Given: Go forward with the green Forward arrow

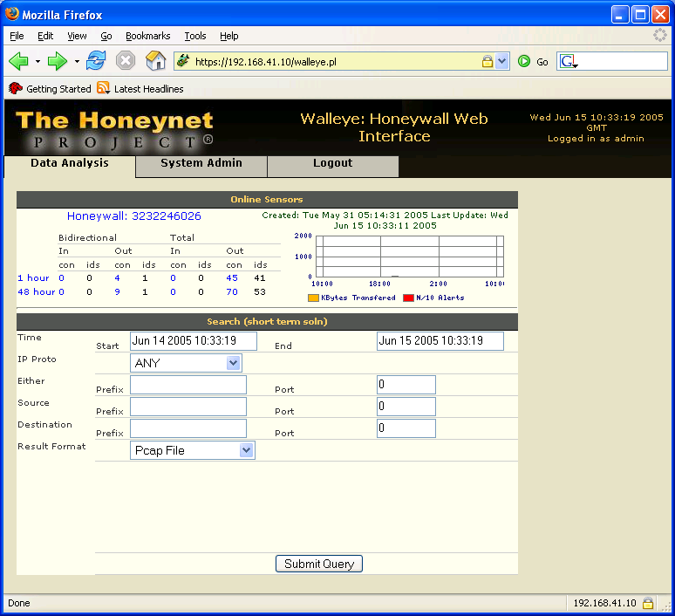Looking at the screenshot, I should tap(58, 62).
